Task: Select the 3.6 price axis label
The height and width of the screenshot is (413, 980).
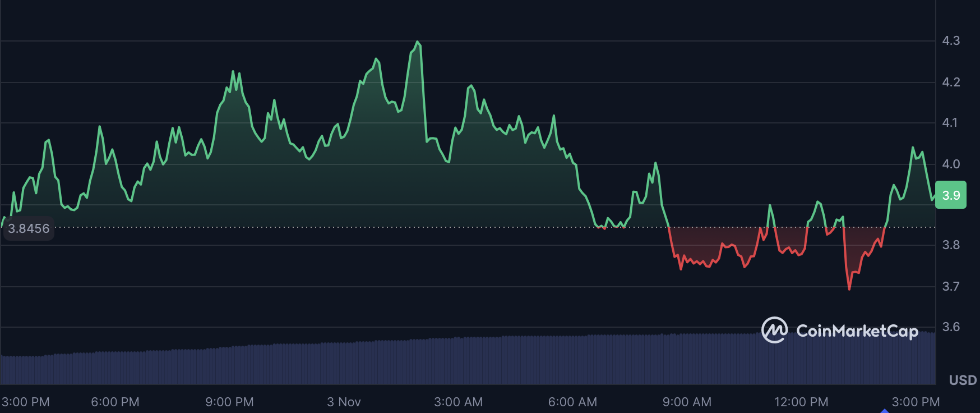Action: tap(951, 327)
